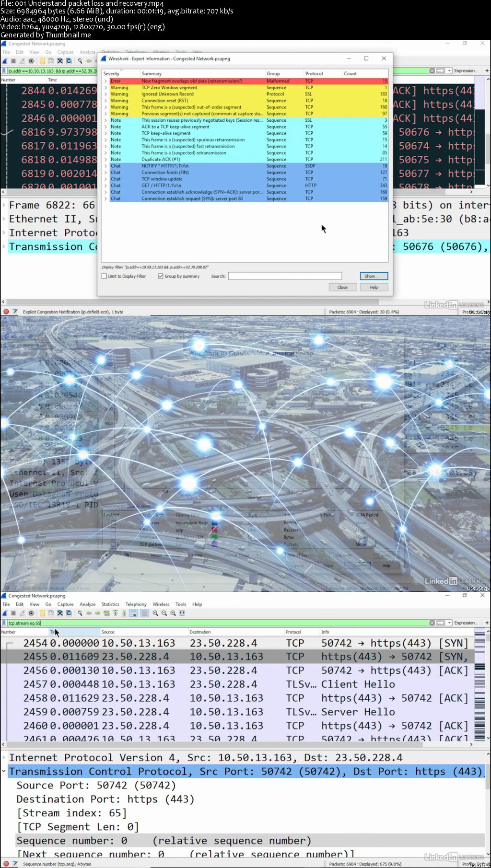Click Zoom in icon in bottom window toolbar
491x868 pixels.
pyautogui.click(x=155, y=613)
